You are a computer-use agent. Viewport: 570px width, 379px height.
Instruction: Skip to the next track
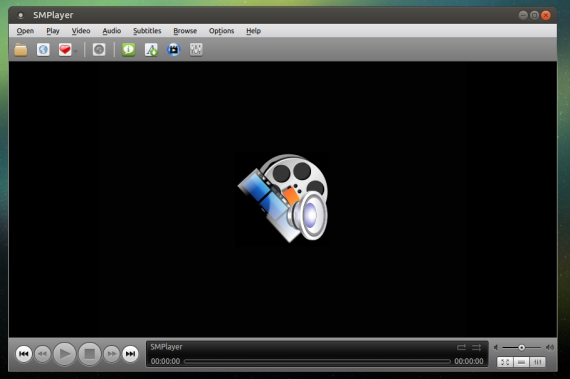pos(131,354)
